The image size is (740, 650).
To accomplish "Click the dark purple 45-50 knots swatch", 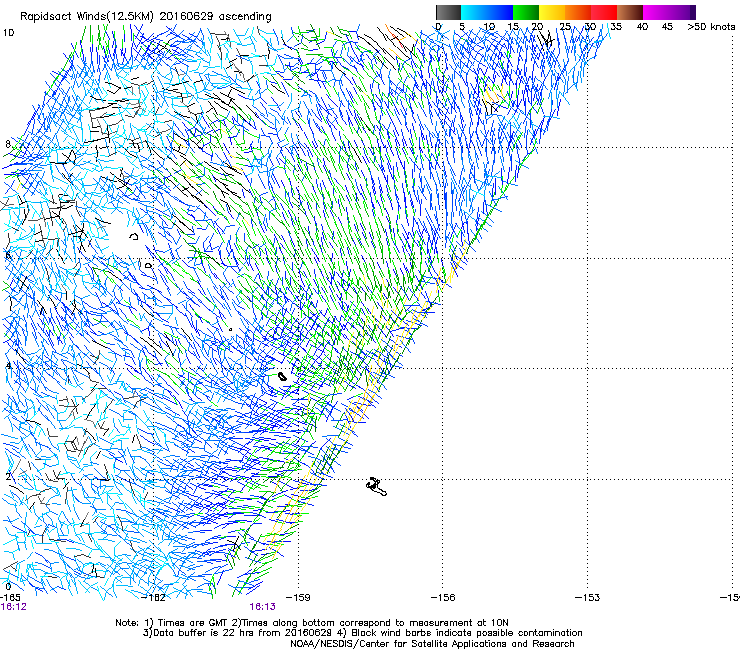I will click(682, 12).
